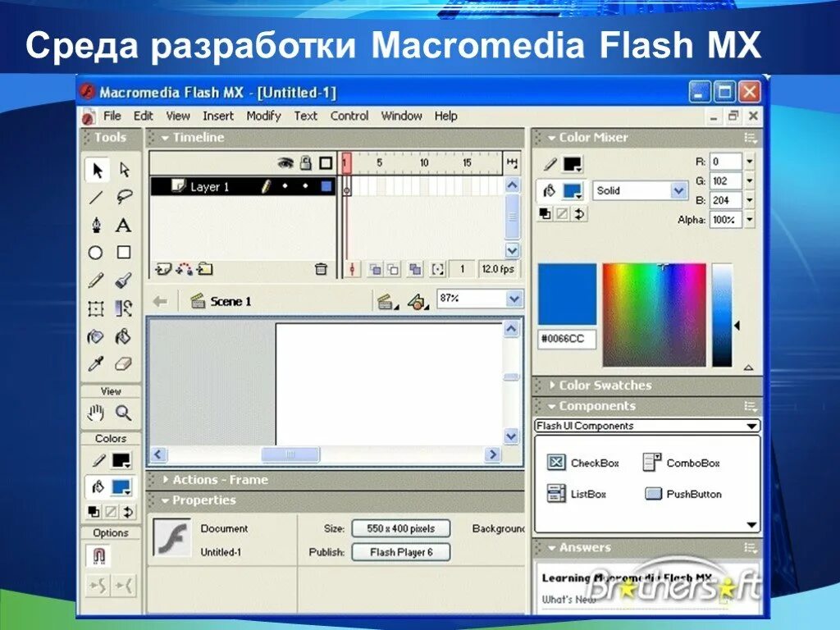Open the Window menu
This screenshot has height=630, width=840.
coord(401,116)
